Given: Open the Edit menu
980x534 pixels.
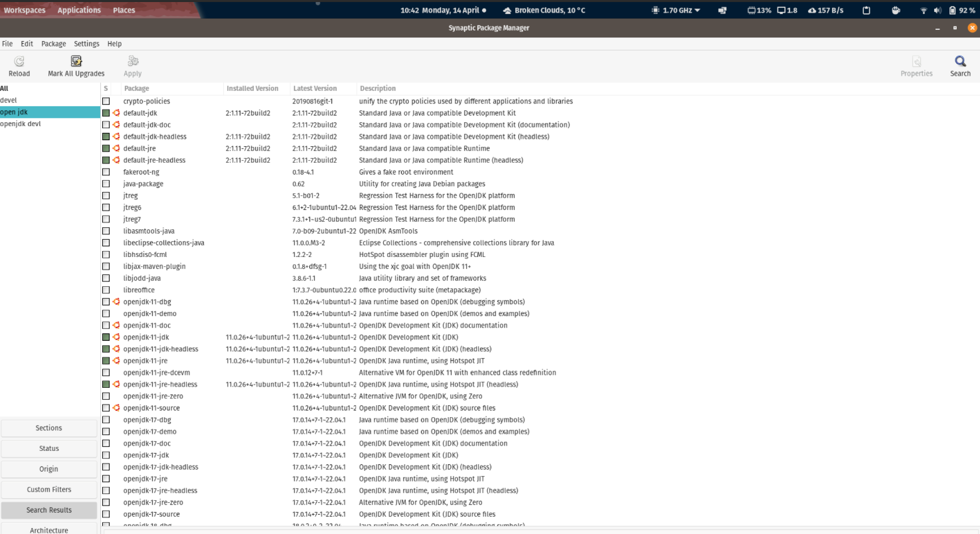Looking at the screenshot, I should tap(27, 44).
